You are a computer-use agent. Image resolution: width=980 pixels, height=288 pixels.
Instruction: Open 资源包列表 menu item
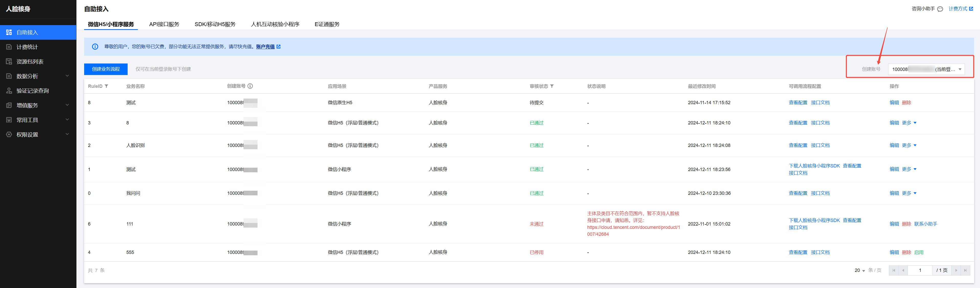click(x=38, y=61)
